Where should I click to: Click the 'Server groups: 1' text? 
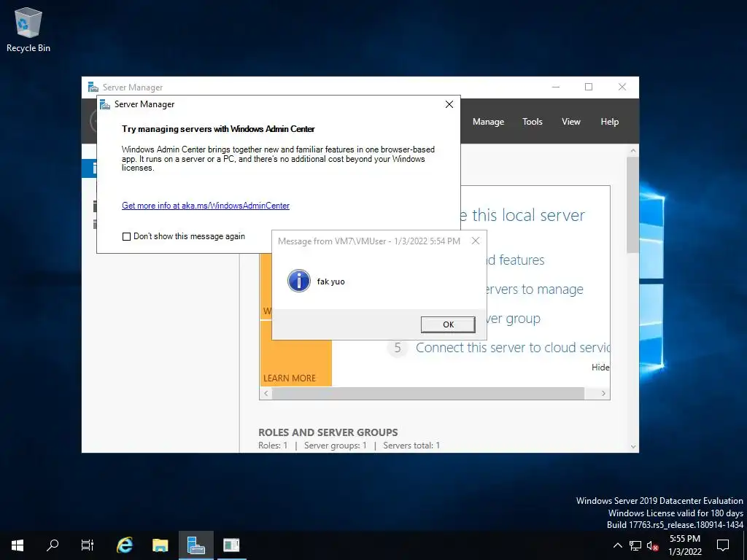coord(335,446)
